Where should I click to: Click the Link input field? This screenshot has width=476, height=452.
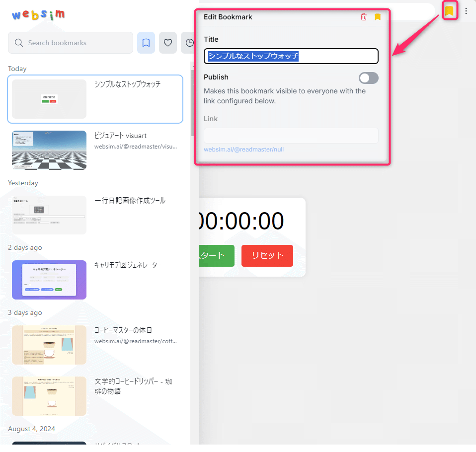point(291,136)
